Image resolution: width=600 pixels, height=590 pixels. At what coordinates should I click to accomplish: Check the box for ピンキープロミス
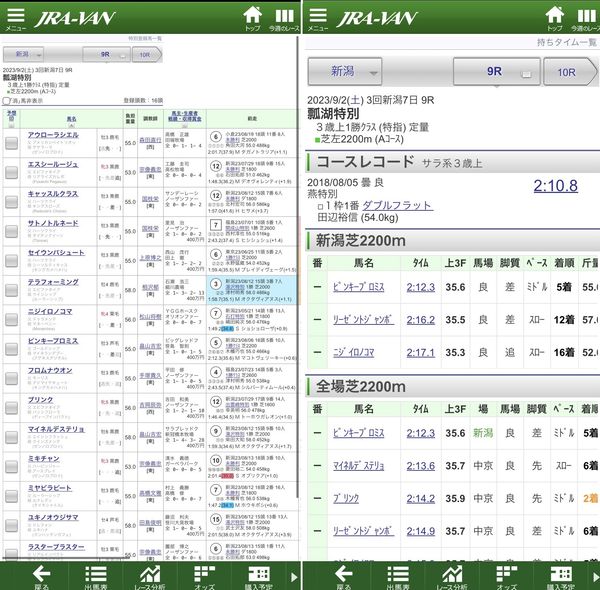[x=11, y=349]
